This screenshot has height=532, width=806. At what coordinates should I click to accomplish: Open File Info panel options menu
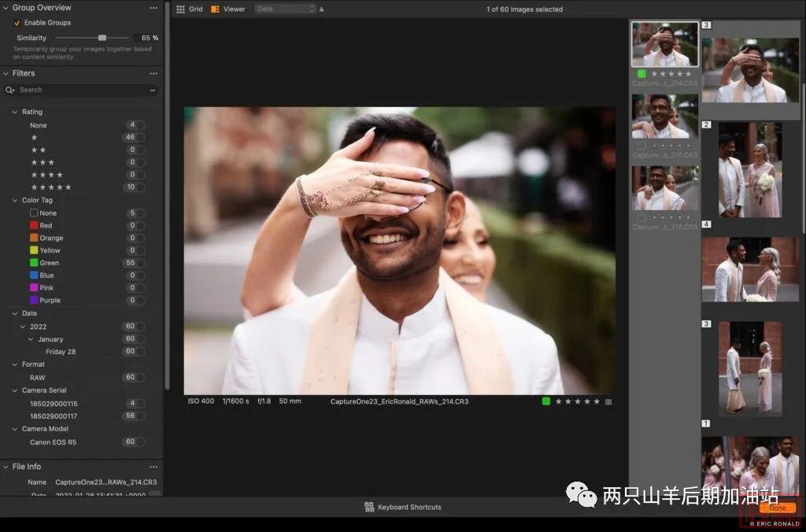153,467
